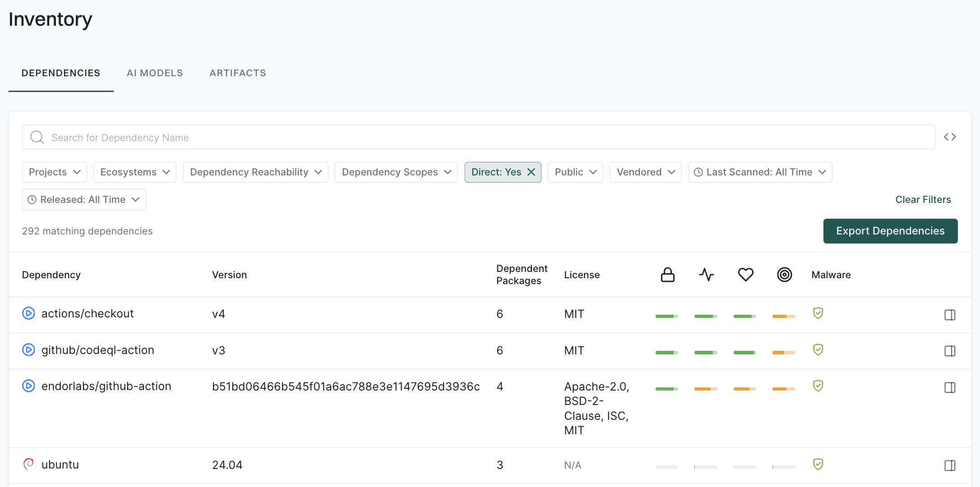This screenshot has height=487, width=980.
Task: Switch to the Artifacts tab
Action: coord(238,73)
